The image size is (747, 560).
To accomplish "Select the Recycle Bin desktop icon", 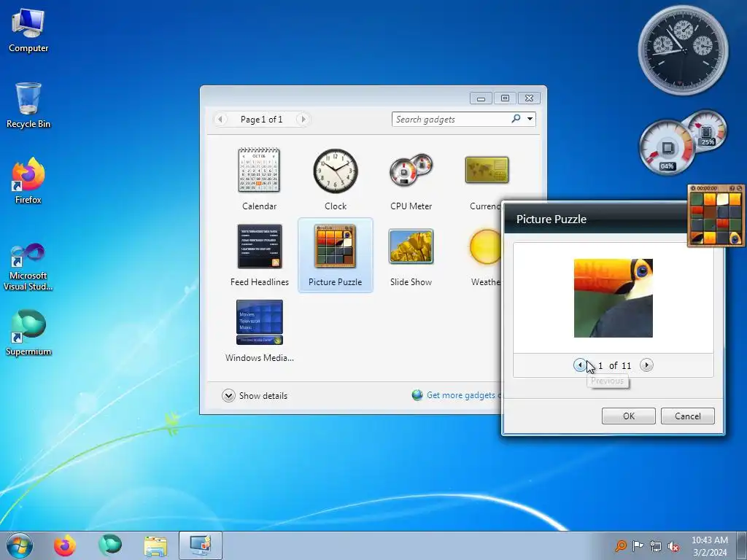I will click(28, 106).
